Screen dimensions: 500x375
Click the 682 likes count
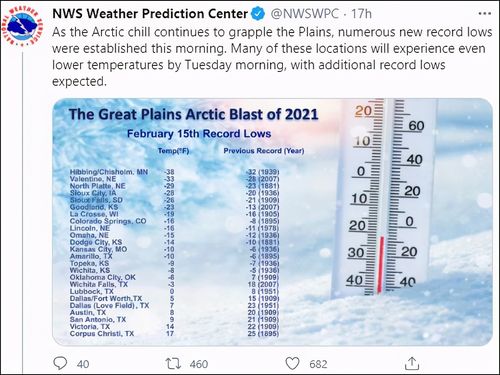318,364
